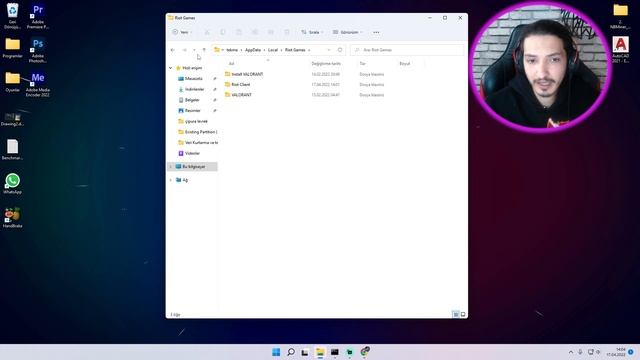Select the Install VALORANT folder
640x360 pixels.
click(244, 74)
